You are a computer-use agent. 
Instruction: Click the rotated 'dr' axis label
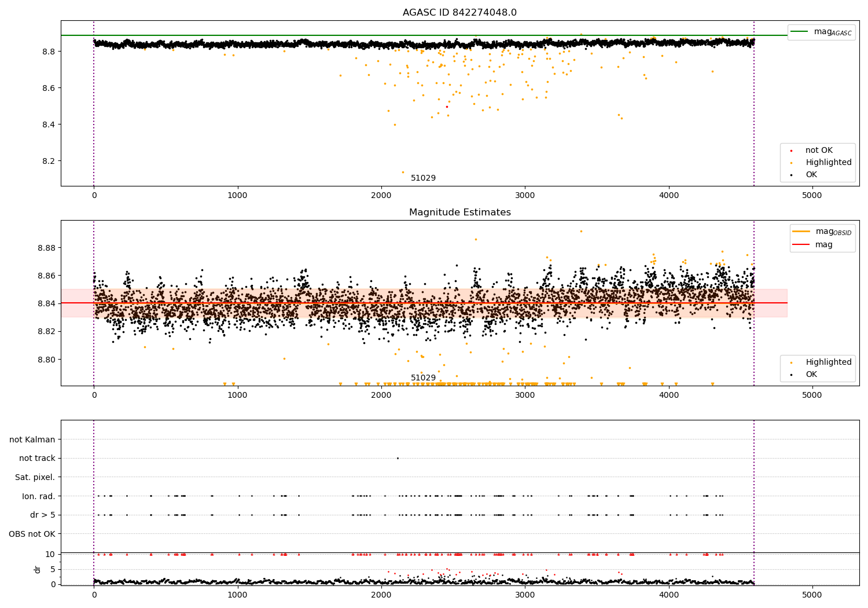coord(38,569)
